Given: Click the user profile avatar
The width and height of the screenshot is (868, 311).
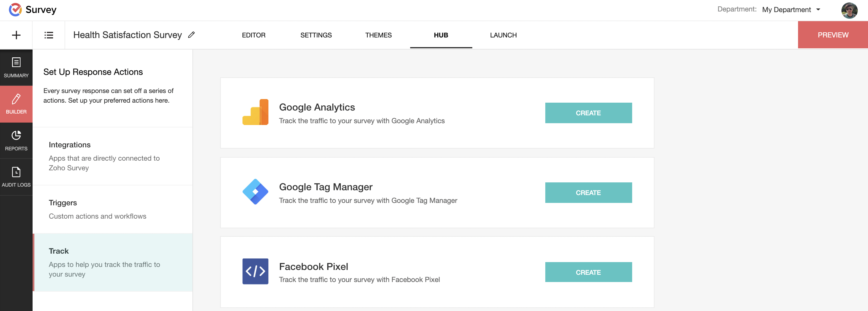Looking at the screenshot, I should [x=849, y=10].
